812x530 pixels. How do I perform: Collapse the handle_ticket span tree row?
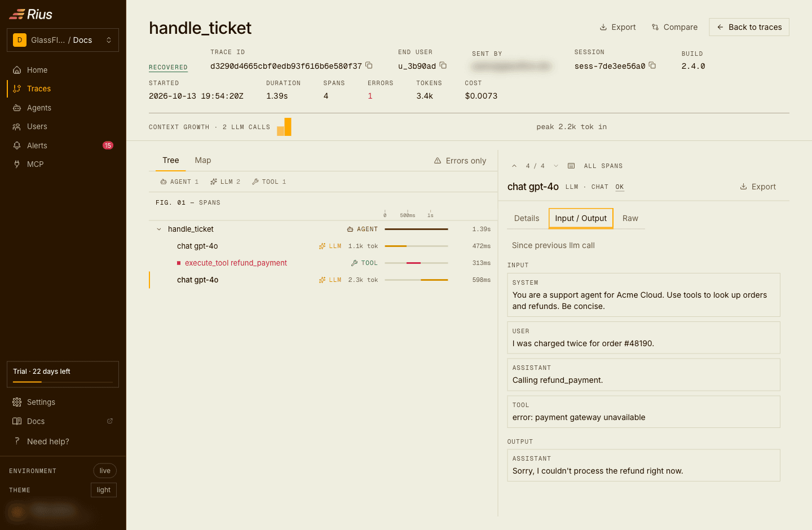coord(159,229)
